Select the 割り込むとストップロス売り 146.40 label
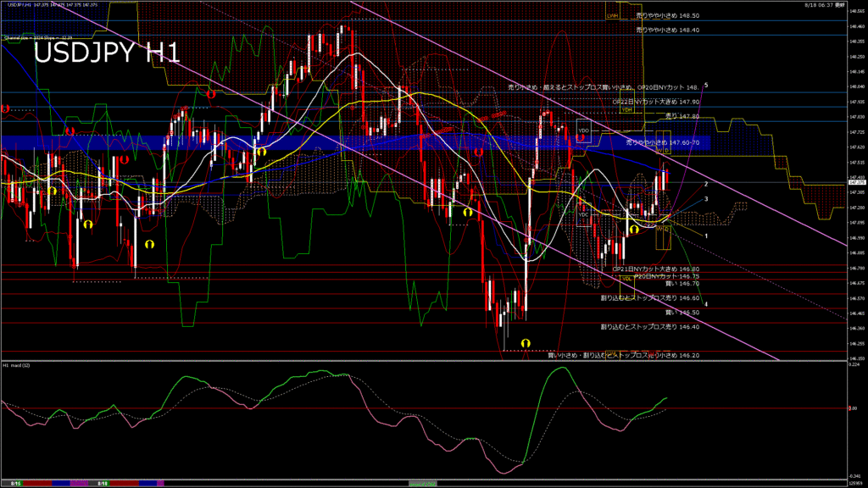 (649, 326)
